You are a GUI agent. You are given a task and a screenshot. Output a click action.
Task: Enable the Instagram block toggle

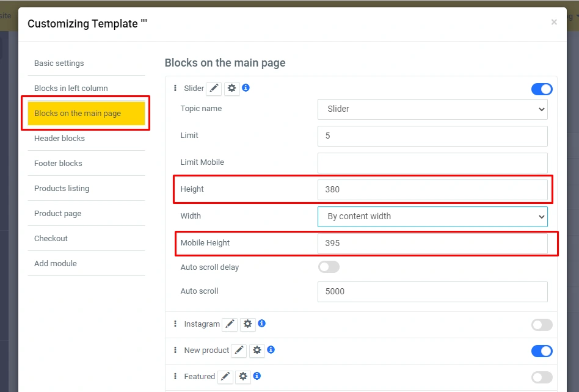[x=542, y=325]
